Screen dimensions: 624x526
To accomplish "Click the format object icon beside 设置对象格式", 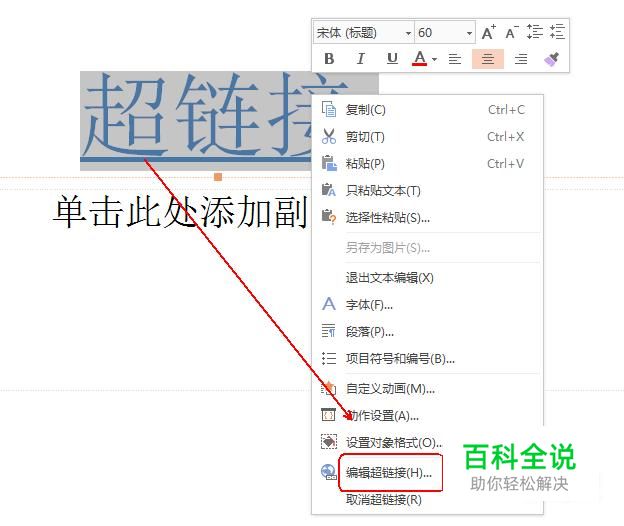I will [x=329, y=442].
